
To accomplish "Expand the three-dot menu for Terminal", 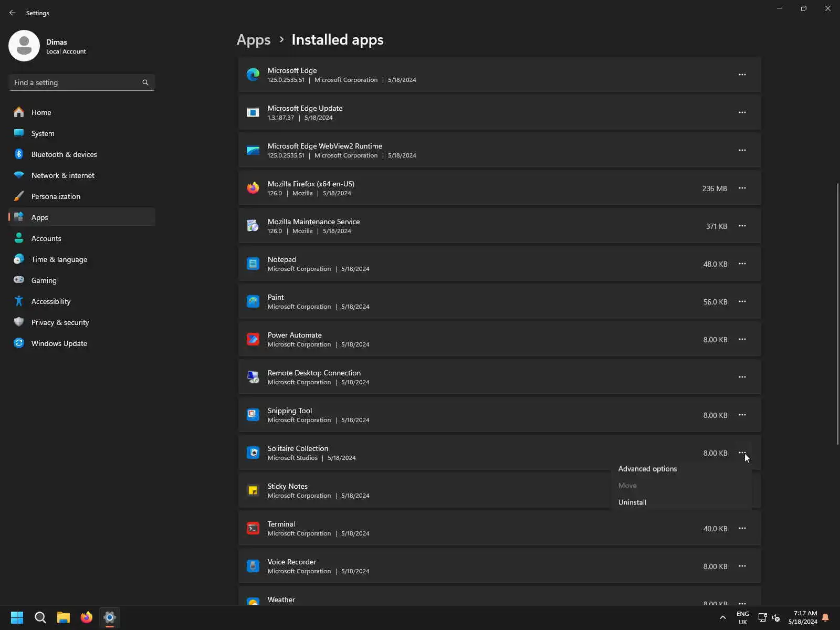I will (742, 528).
